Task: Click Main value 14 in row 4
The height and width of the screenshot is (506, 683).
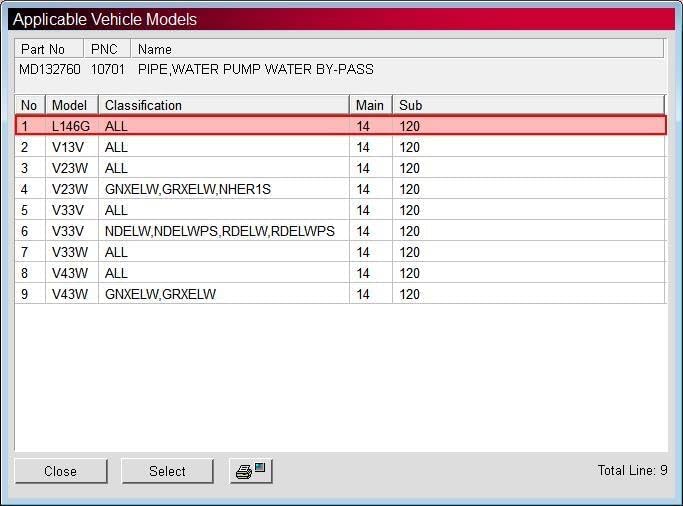Action: (x=363, y=189)
